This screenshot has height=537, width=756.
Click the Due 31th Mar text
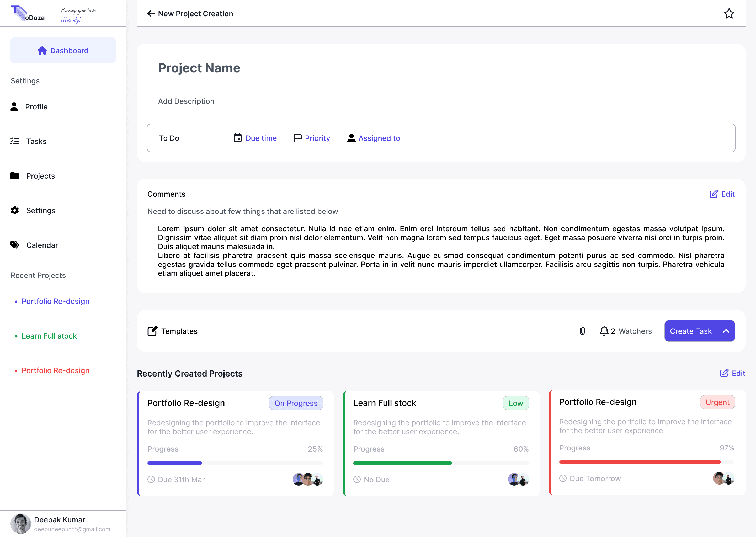[x=181, y=480]
